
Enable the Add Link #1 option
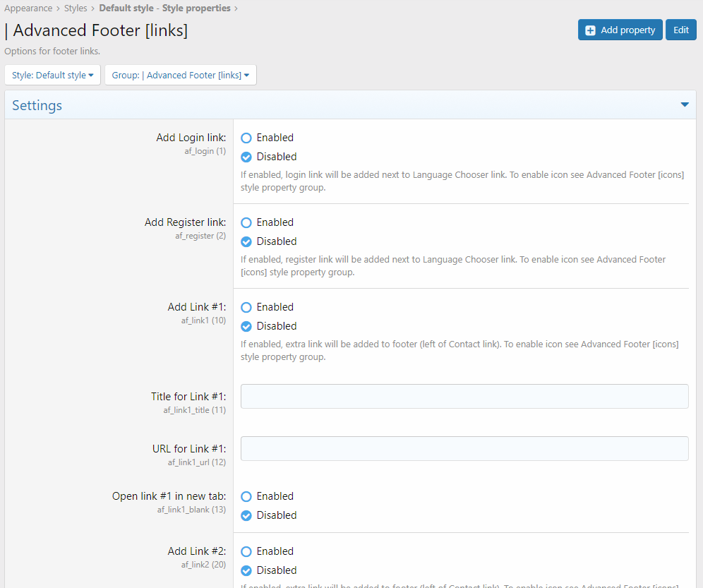click(x=246, y=308)
